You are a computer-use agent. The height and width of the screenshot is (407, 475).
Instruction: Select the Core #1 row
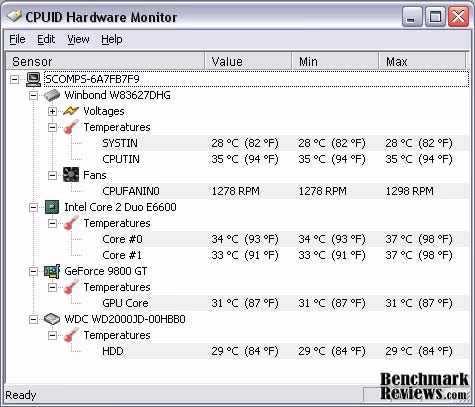[x=285, y=255]
